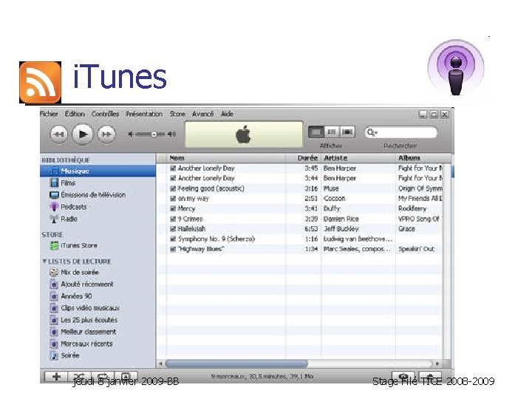Sort by the Nom column header
Viewport: 532px width, 399px height.
[226, 158]
